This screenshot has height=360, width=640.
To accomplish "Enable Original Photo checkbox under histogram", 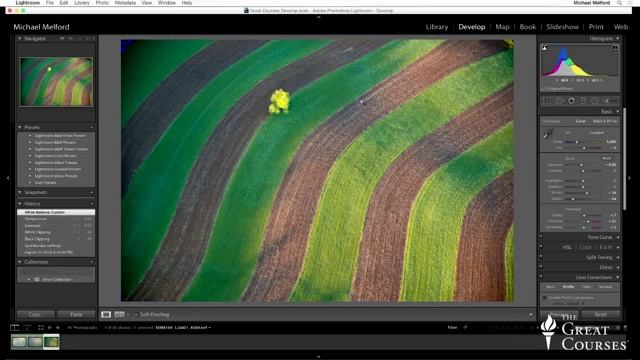I will pyautogui.click(x=544, y=89).
